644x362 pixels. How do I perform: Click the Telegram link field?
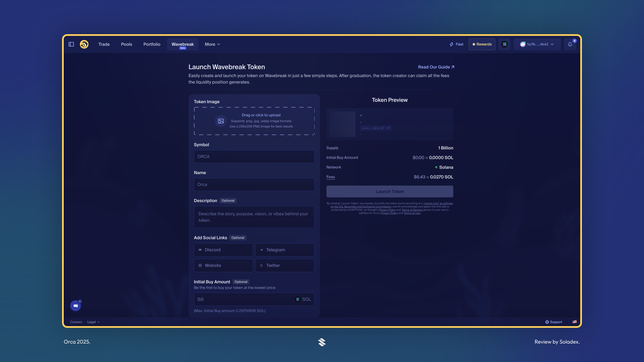pyautogui.click(x=285, y=250)
